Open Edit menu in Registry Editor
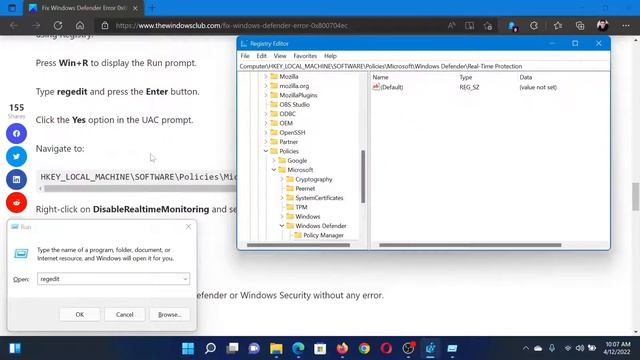Screen dimensions: 640x360 pyautogui.click(x=261, y=56)
